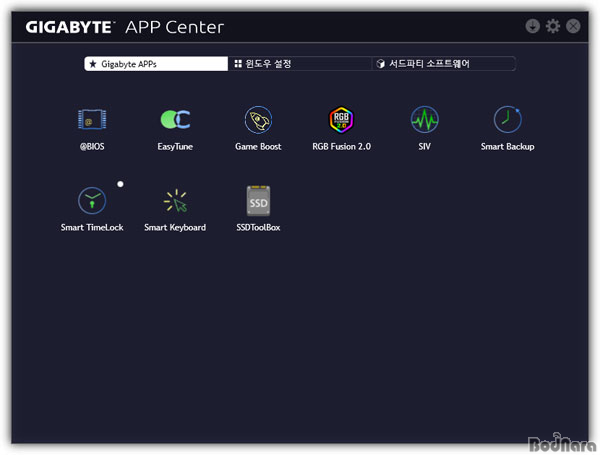Click the "RGB Fusion 2.0" label text
The image size is (600, 455).
[341, 147]
